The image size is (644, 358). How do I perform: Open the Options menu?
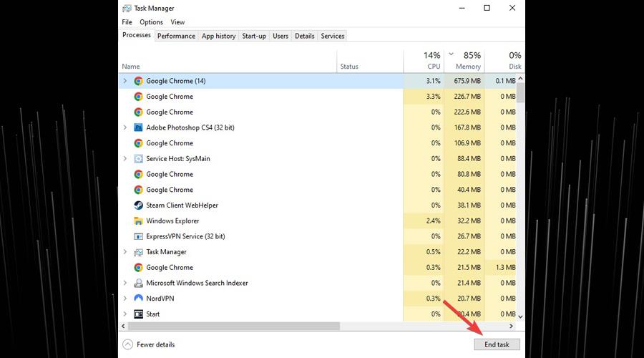[x=151, y=22]
